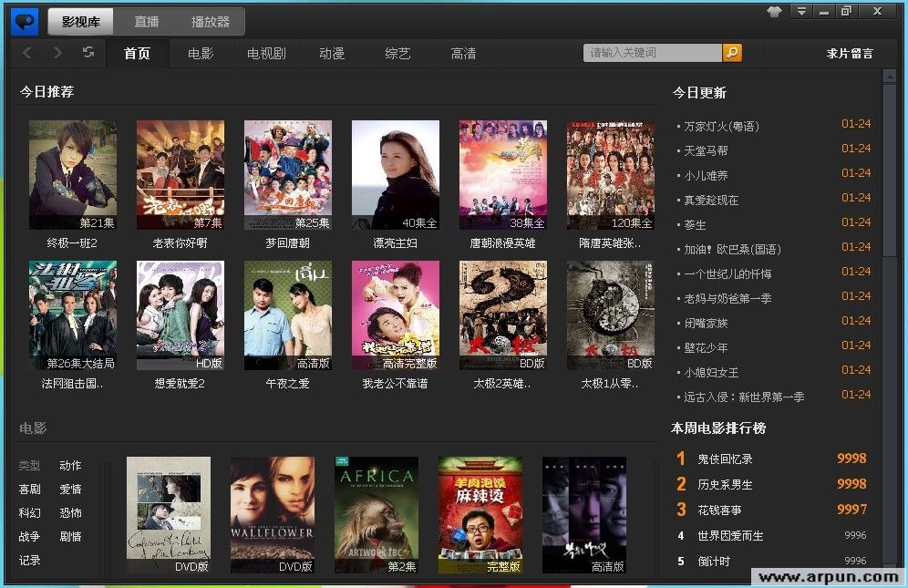Click the blue app logo icon
This screenshot has height=588, width=908.
25,23
